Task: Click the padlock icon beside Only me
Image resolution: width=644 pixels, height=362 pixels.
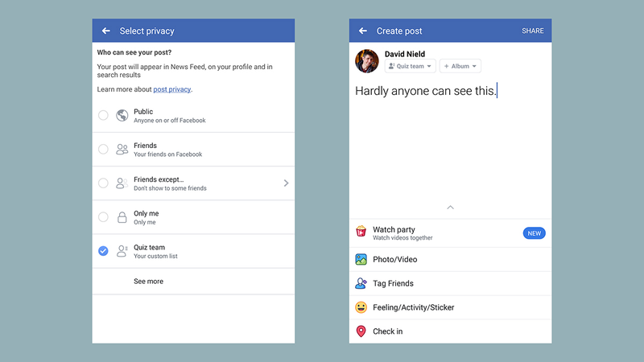Action: [x=122, y=217]
